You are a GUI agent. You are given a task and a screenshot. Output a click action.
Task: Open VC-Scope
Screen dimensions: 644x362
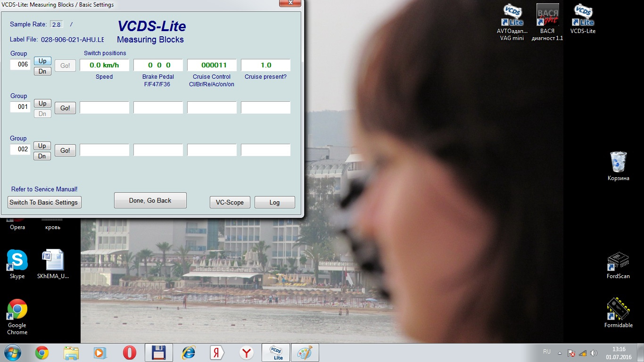tap(230, 202)
